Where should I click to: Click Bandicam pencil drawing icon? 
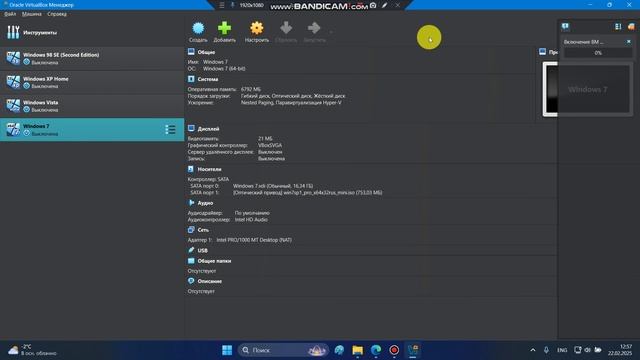coord(384,5)
